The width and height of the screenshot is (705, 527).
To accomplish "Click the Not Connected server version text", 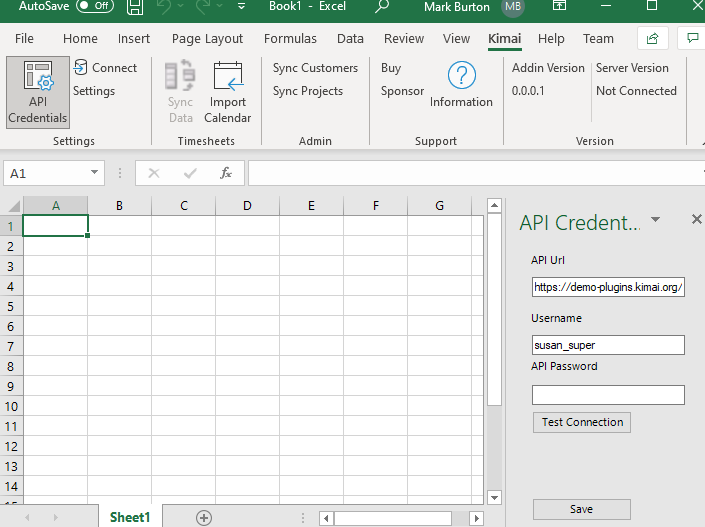I will pyautogui.click(x=636, y=91).
